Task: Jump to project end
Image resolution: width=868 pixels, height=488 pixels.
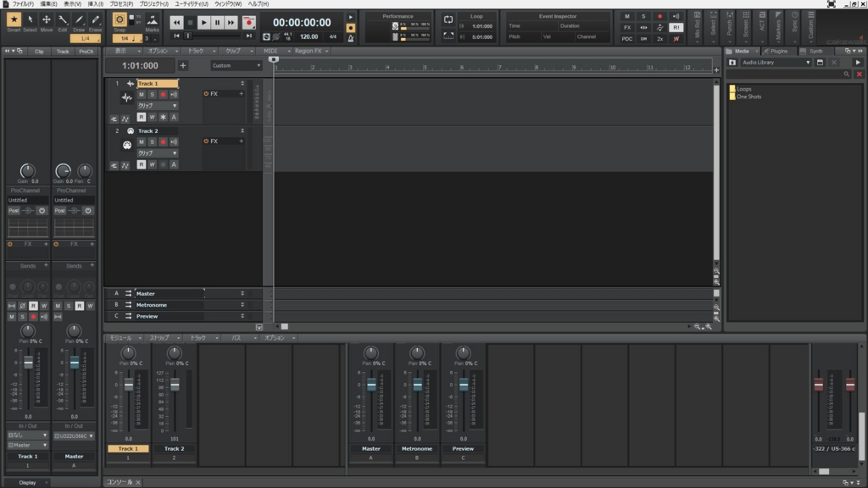Action: click(x=249, y=36)
